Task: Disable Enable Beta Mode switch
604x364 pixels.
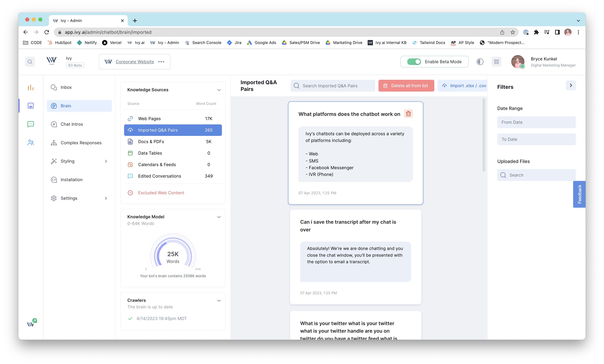Action: [x=414, y=62]
